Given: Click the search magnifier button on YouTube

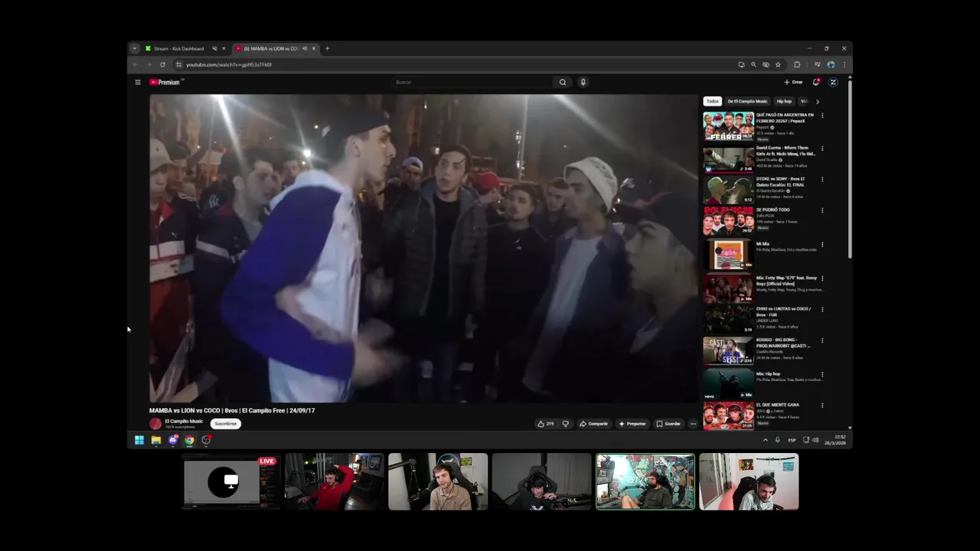Looking at the screenshot, I should click(563, 82).
